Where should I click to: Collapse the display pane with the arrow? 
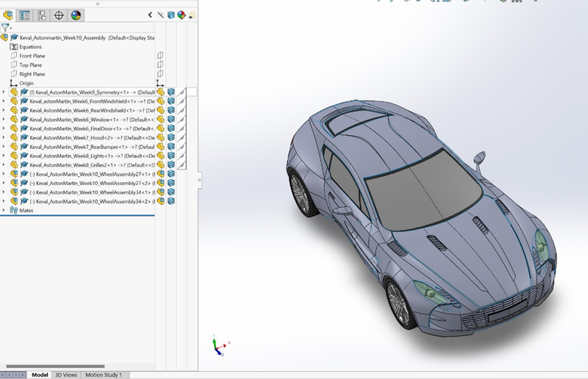[150, 15]
